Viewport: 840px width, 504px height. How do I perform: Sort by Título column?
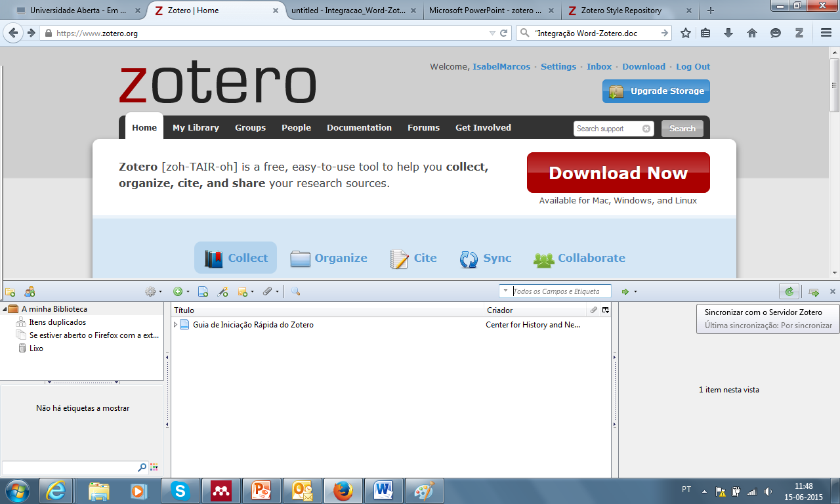tap(327, 310)
